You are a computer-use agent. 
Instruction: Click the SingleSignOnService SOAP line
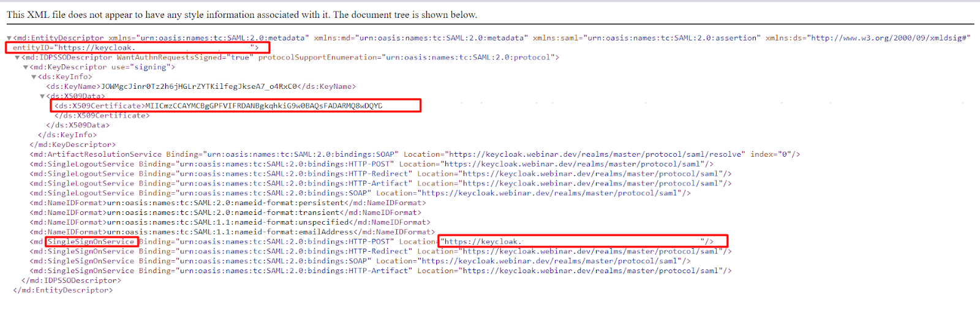[x=360, y=261]
